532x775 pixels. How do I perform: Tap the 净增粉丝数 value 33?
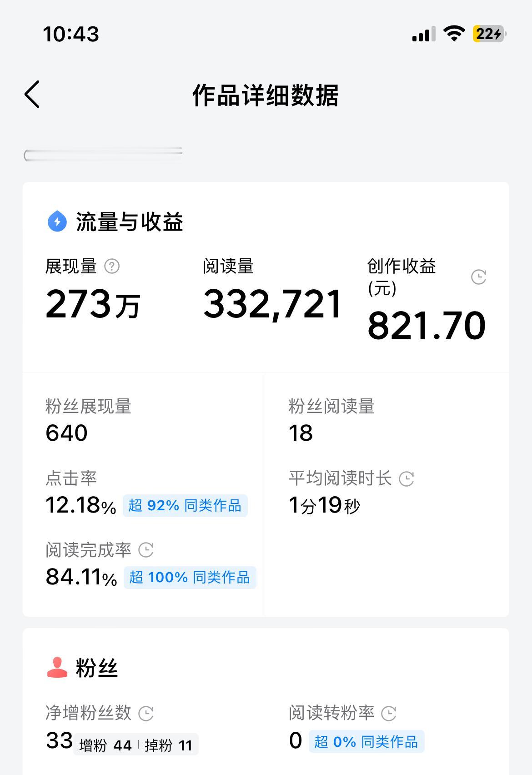(x=59, y=741)
